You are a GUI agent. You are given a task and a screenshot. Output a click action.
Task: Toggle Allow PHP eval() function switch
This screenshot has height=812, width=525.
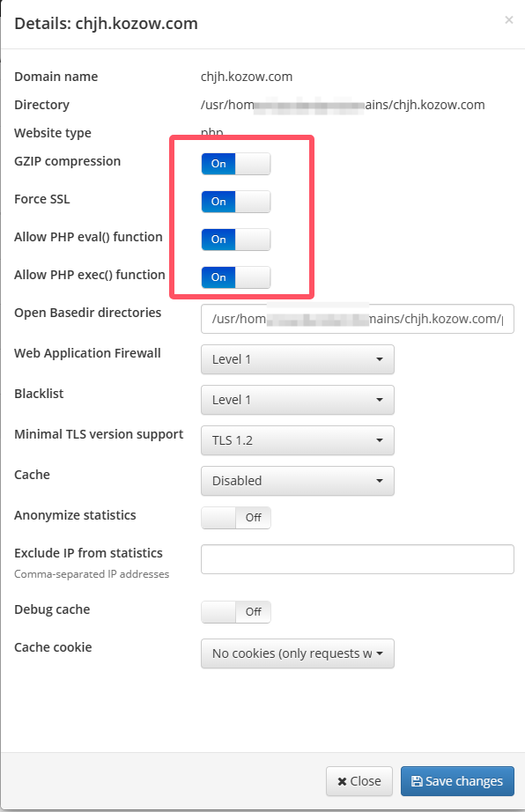[235, 240]
